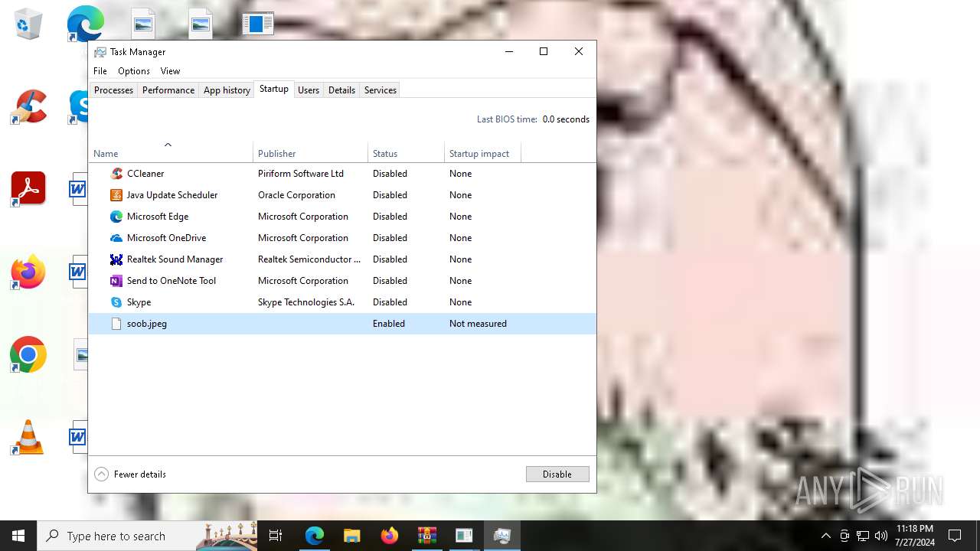Open the Microsoft Edge desktop shortcut
The width and height of the screenshot is (980, 551).
[85, 24]
